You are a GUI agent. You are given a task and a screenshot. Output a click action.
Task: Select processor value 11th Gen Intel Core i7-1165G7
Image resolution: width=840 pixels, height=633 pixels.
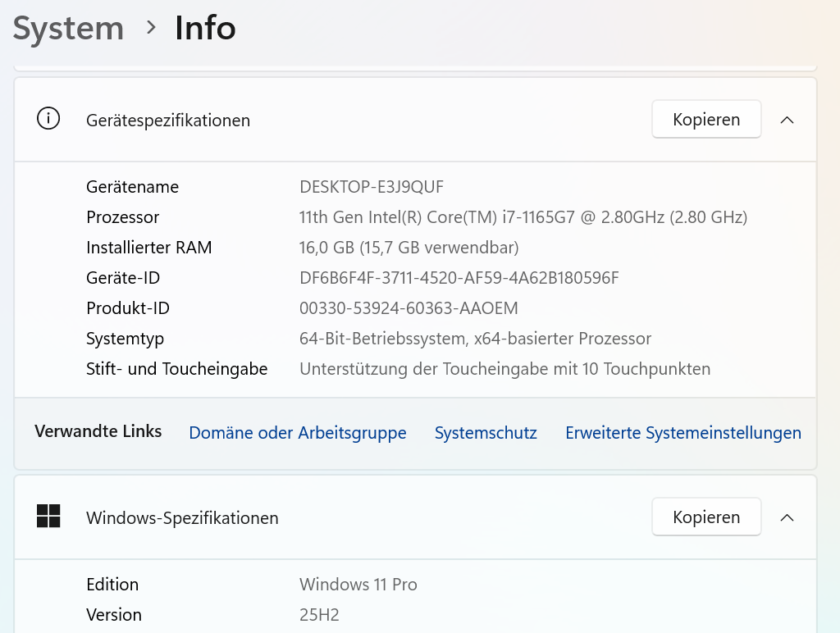coord(523,217)
